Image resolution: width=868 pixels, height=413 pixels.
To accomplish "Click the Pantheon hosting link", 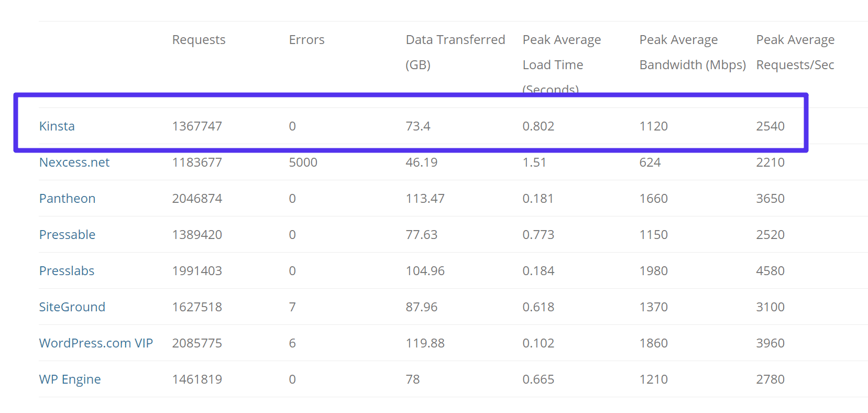I will pyautogui.click(x=67, y=199).
